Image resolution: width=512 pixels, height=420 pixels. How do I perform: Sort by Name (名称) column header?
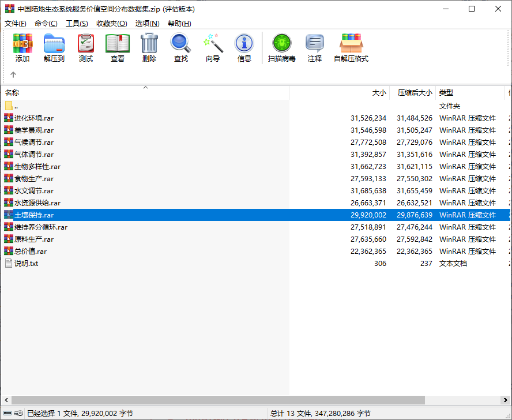tap(145, 93)
